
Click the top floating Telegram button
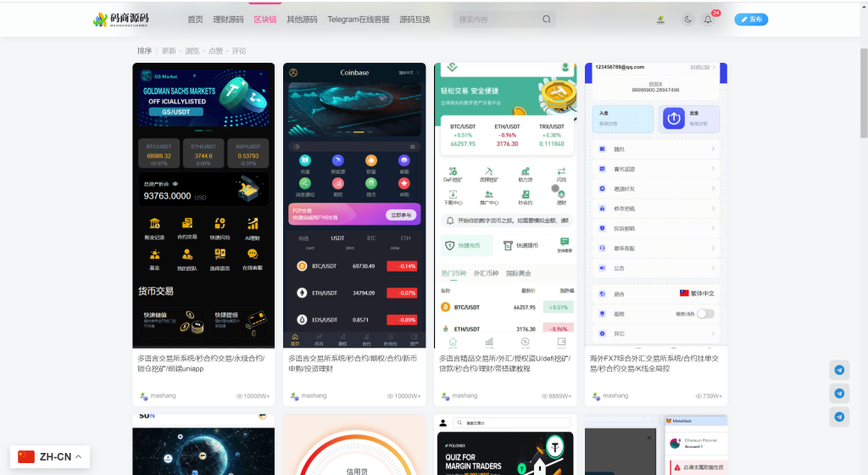point(839,371)
